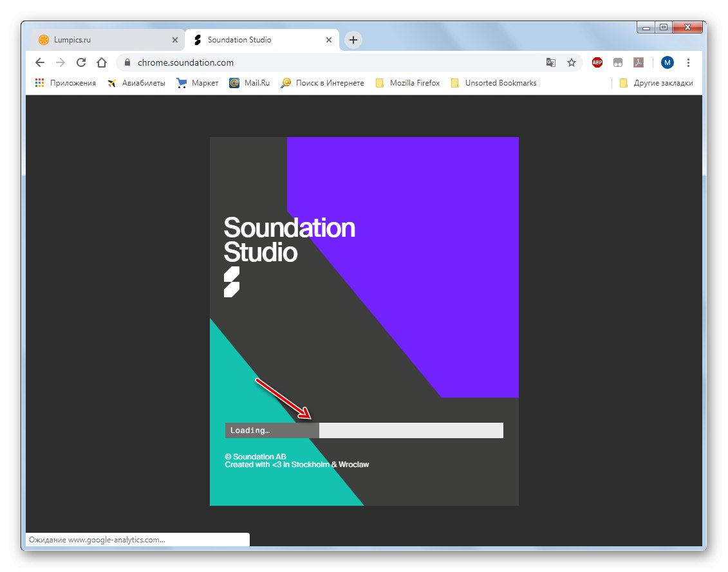This screenshot has width=728, height=572.
Task: Open the Google Translate page icon
Action: [x=550, y=62]
